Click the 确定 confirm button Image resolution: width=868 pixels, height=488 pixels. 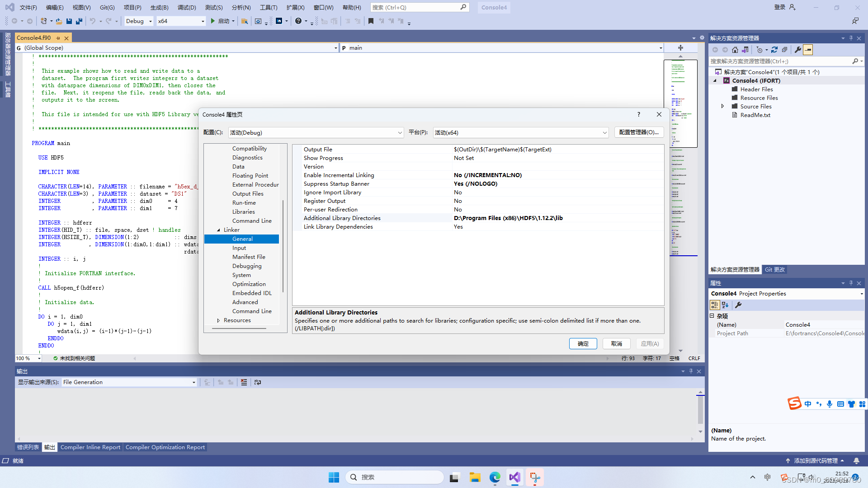tap(583, 344)
